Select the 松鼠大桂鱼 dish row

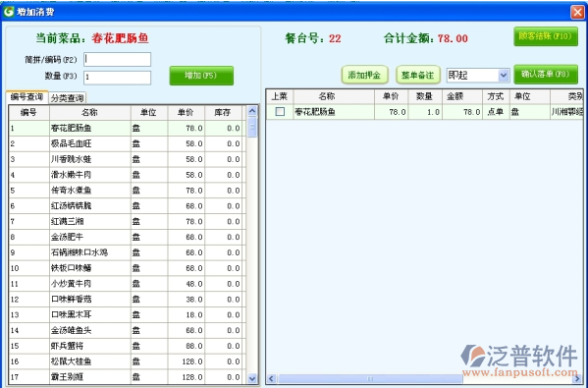[127, 361]
